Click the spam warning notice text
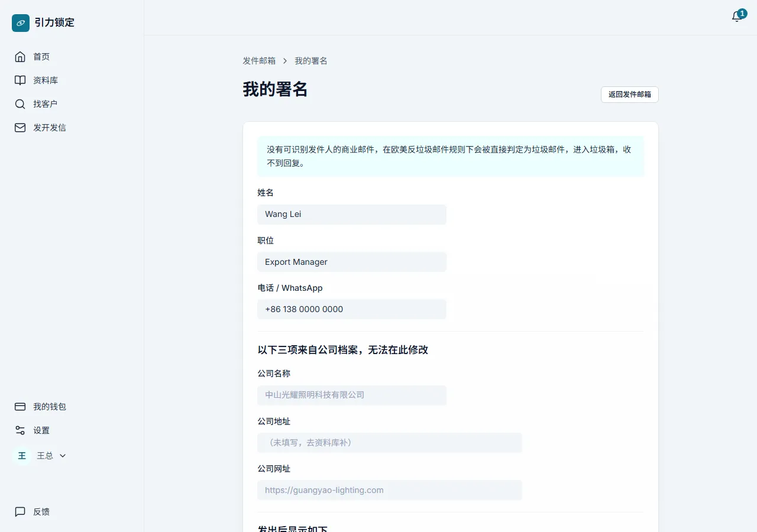Image resolution: width=757 pixels, height=532 pixels. [451, 156]
